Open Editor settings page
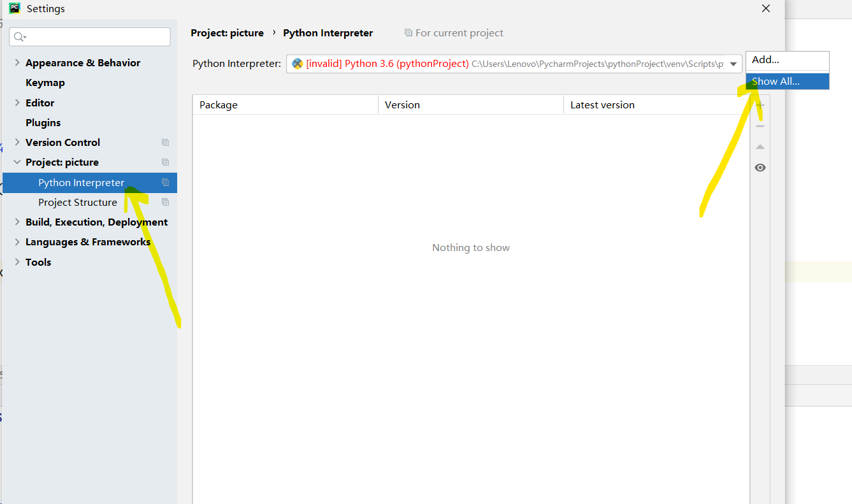 point(40,103)
